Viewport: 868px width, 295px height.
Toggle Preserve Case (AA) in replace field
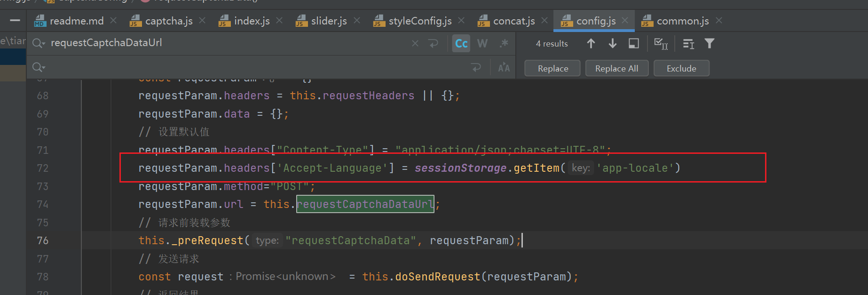(x=504, y=68)
